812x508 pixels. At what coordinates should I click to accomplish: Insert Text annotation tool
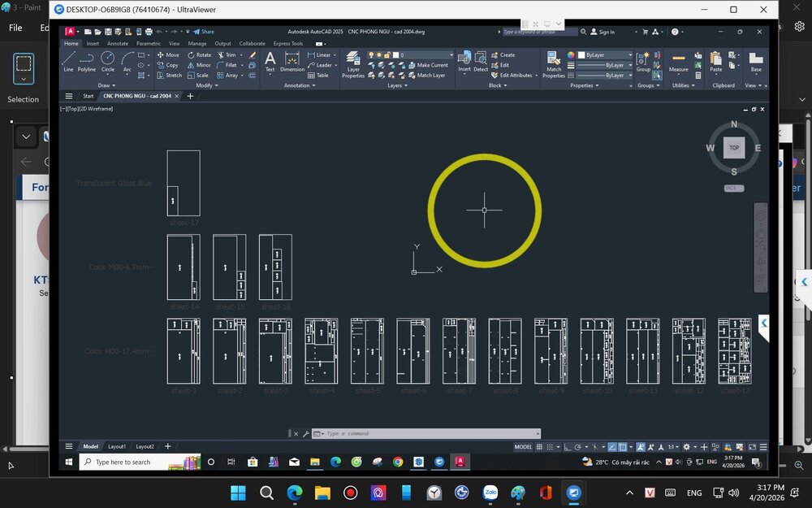tap(270, 61)
